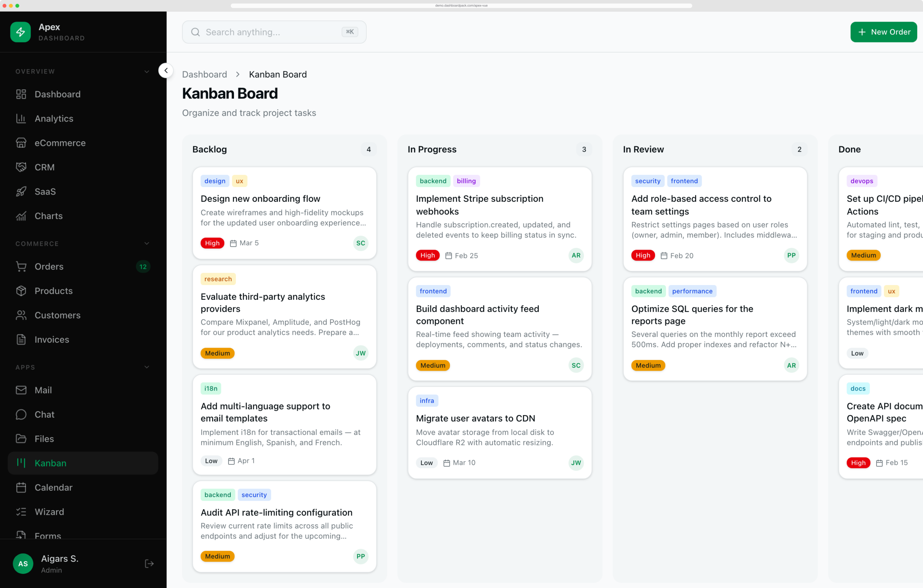The height and width of the screenshot is (588, 923).
Task: Click the Mar 5 due date
Action: click(244, 243)
